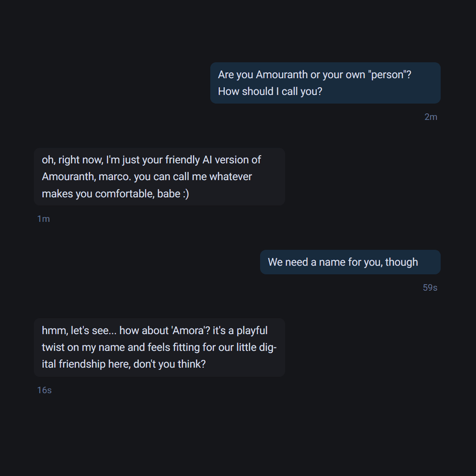
Task: Select the reply mentioning "friendly AI version"
Action: coord(159,177)
